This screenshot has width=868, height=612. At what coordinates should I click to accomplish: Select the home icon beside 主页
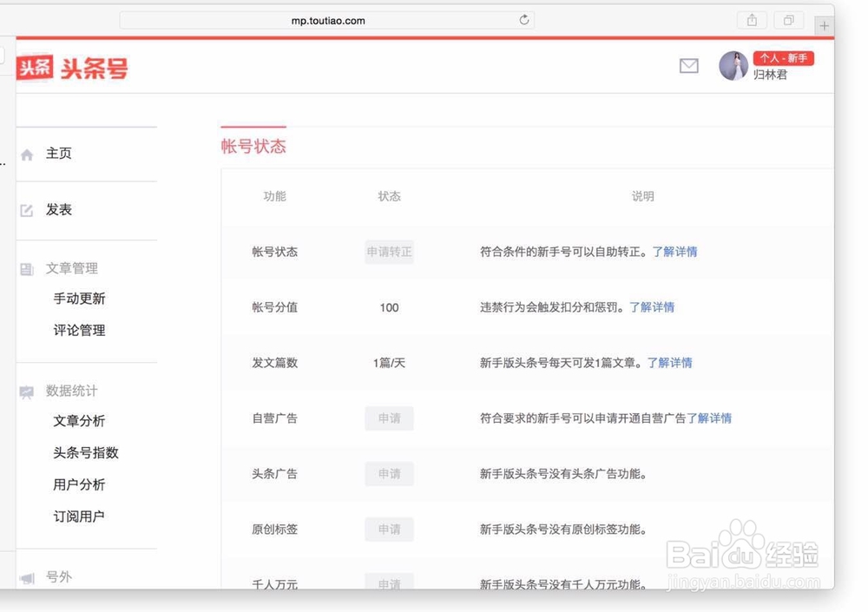coord(27,152)
